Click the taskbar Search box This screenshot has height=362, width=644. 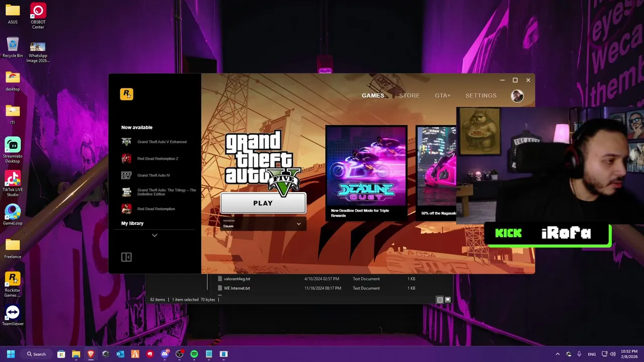[36, 354]
